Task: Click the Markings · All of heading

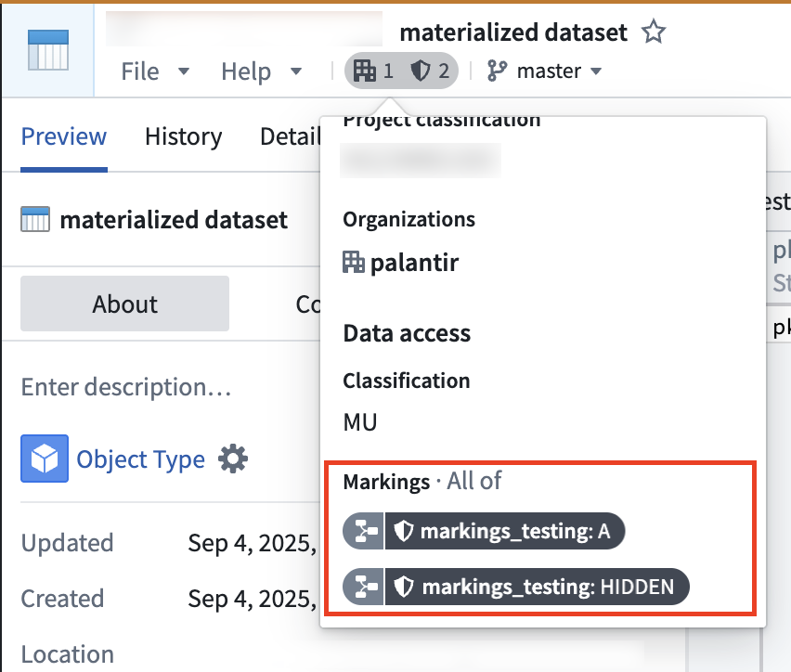Action: click(422, 481)
